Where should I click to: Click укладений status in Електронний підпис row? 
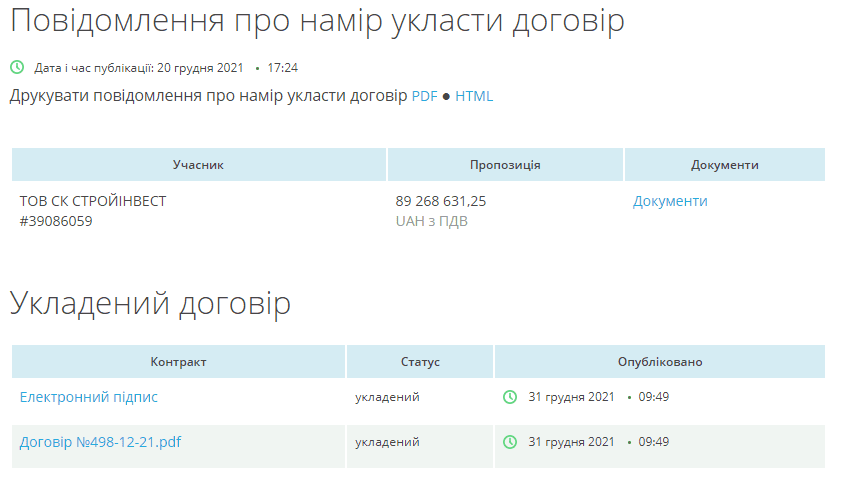point(387,397)
